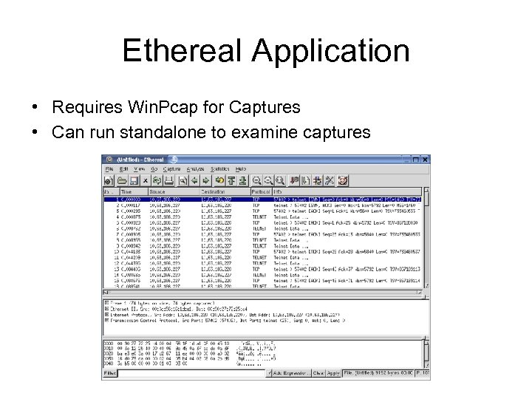The height and width of the screenshot is (399, 532).
Task: Click the print packets icon
Action: tap(168, 180)
